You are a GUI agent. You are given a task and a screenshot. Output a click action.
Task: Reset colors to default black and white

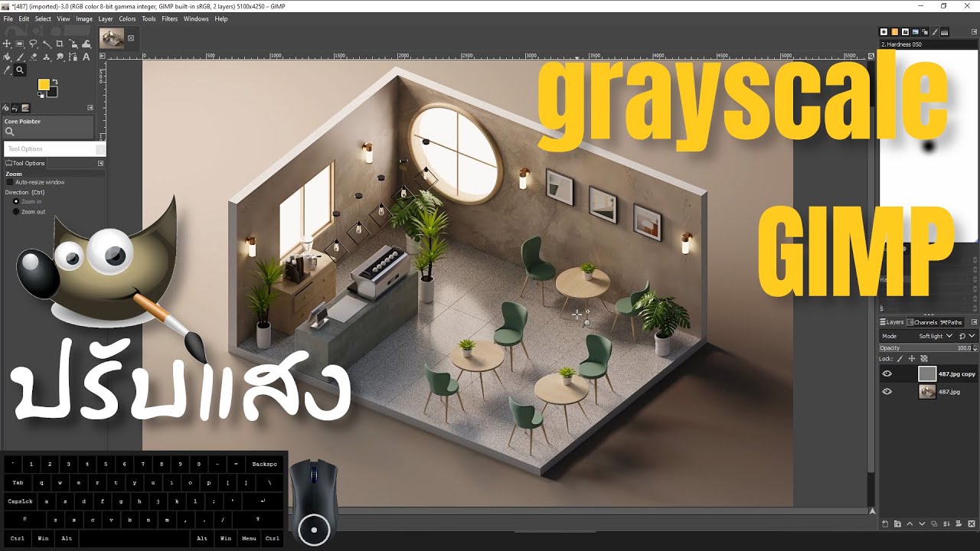(x=41, y=95)
